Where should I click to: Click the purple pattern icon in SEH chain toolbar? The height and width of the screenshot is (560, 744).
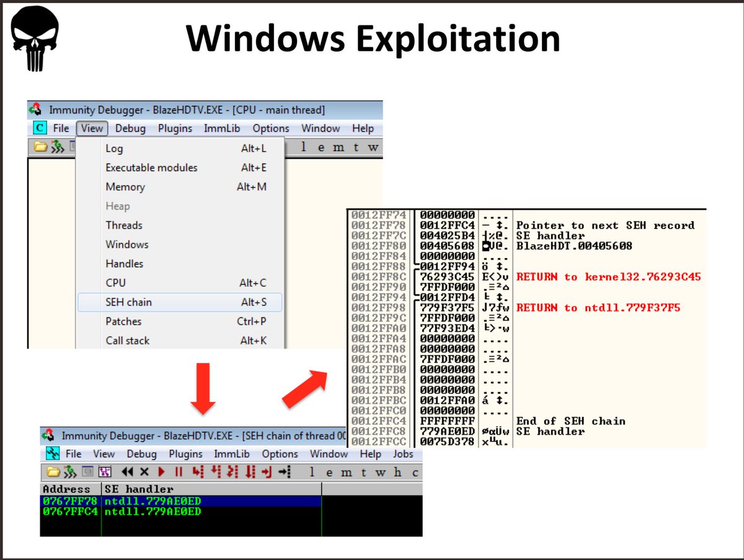pos(105,472)
